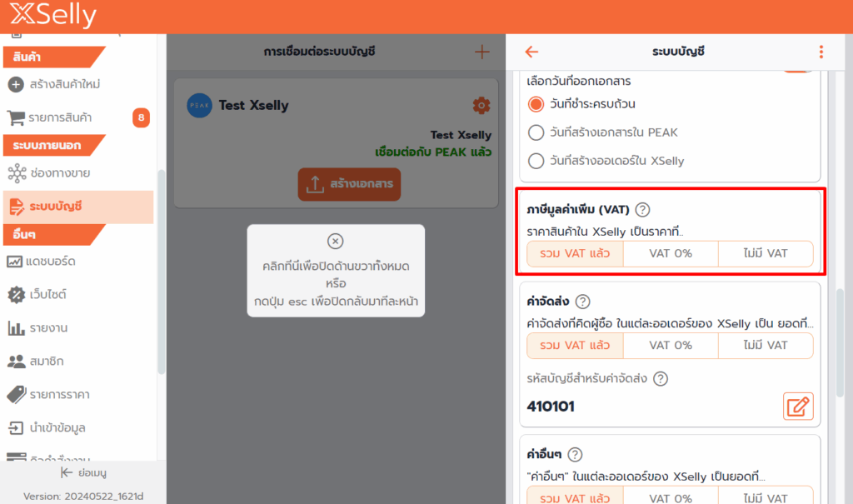The width and height of the screenshot is (853, 504).
Task: Edit the shipping account code 410101
Action: (798, 407)
